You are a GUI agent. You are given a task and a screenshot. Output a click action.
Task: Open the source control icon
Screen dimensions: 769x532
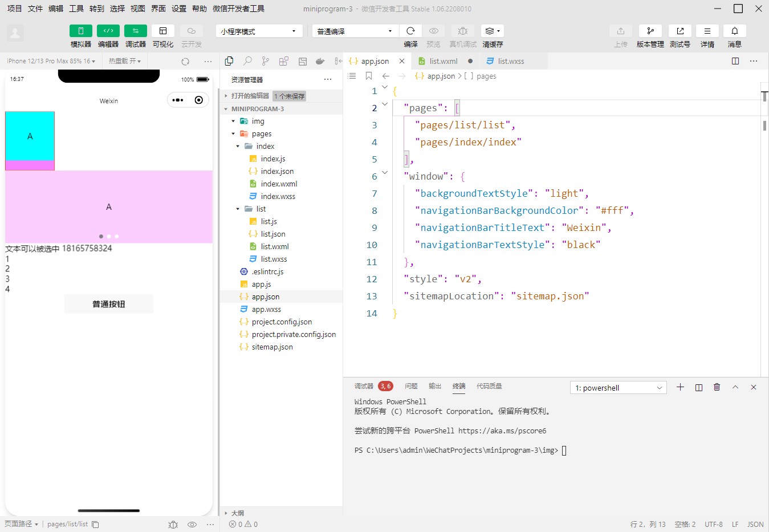266,61
